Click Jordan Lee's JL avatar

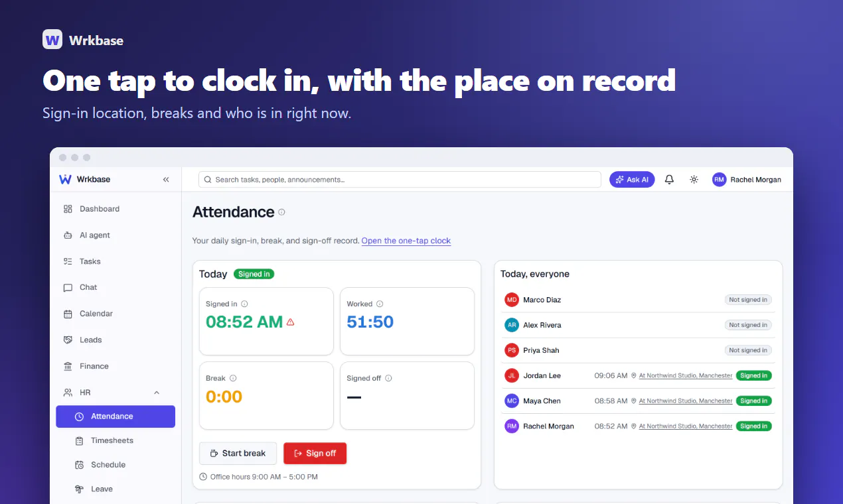[x=512, y=375]
